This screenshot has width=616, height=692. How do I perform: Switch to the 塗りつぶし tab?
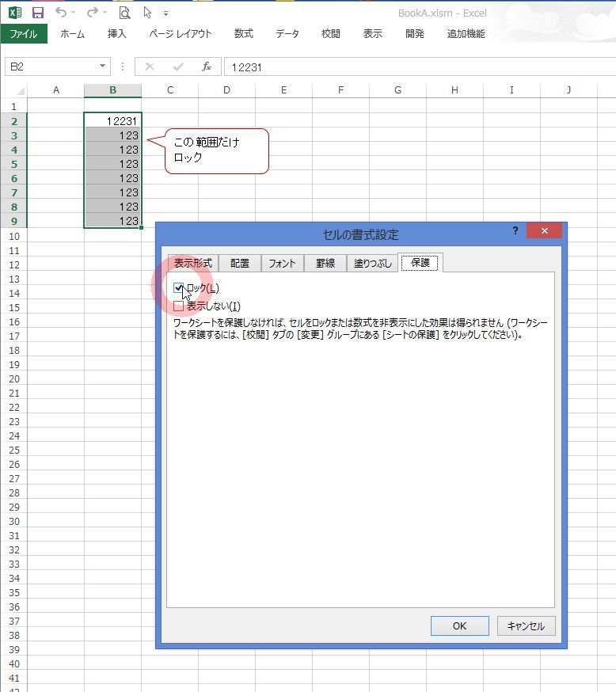pos(371,264)
